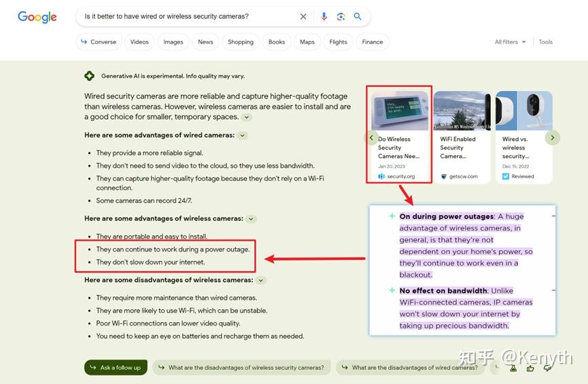Give thumbs up feedback on AI answer
Viewport: 588px width, 384px height.
[x=530, y=368]
